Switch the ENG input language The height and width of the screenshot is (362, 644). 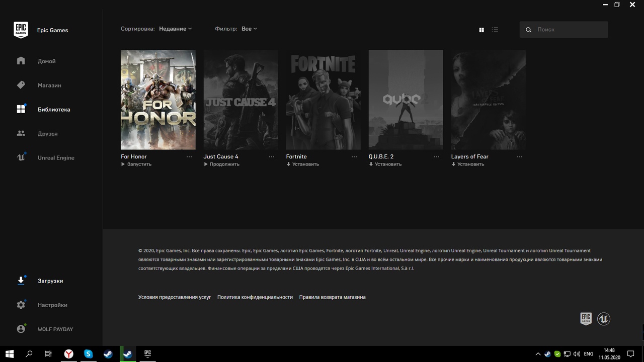[x=589, y=354]
